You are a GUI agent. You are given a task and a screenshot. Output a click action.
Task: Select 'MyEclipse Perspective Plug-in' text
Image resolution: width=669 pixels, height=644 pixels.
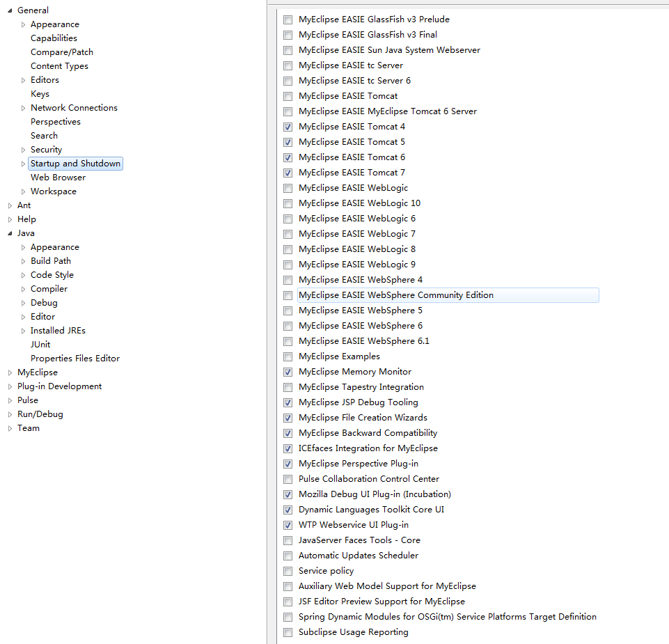click(359, 464)
